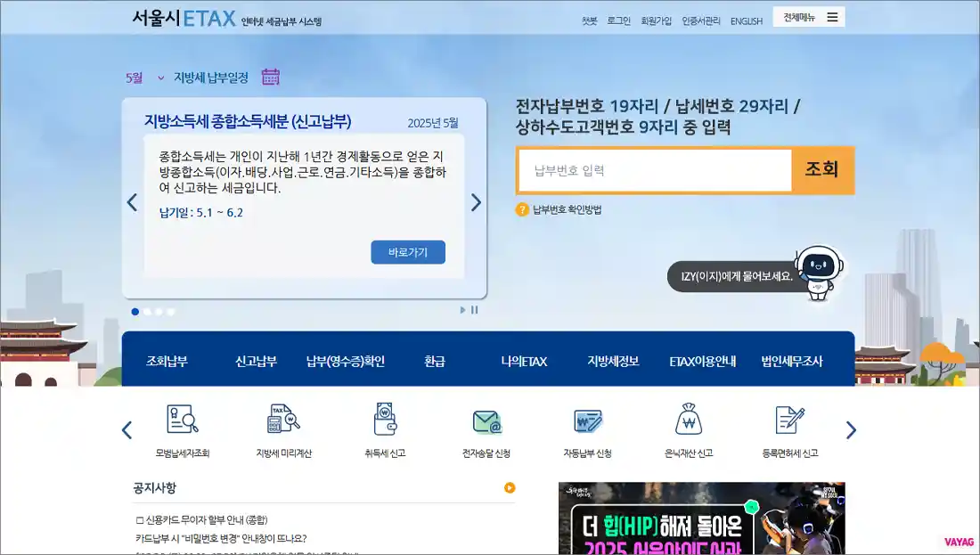The image size is (980, 555).
Task: Open the 납부(영수증)확인 menu
Action: [346, 362]
